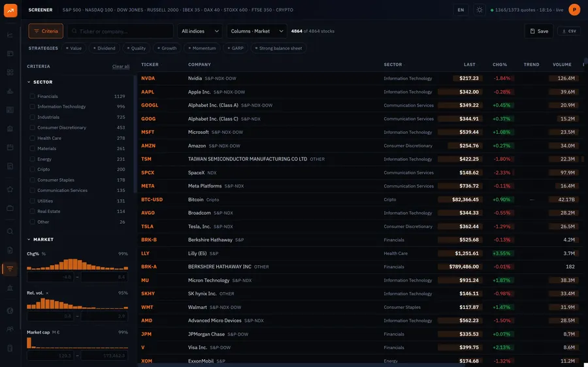This screenshot has width=588, height=367.
Task: Click the Market cap maximum value field
Action: [x=105, y=355]
